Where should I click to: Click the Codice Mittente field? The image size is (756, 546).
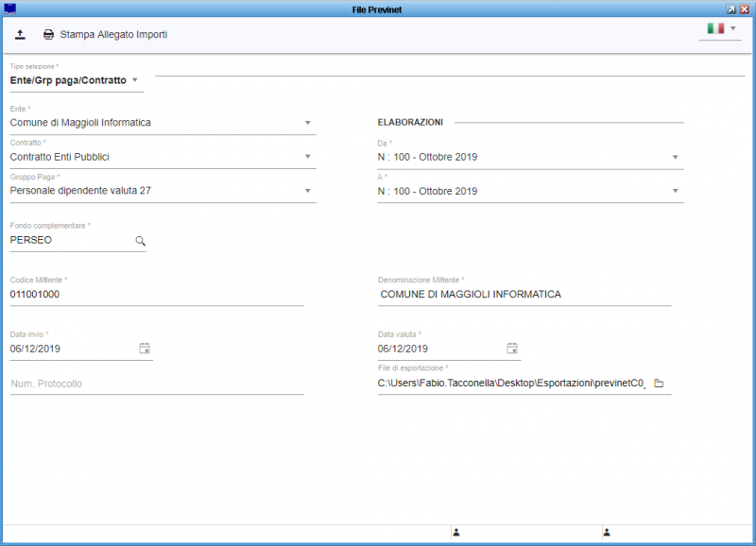[x=157, y=295]
